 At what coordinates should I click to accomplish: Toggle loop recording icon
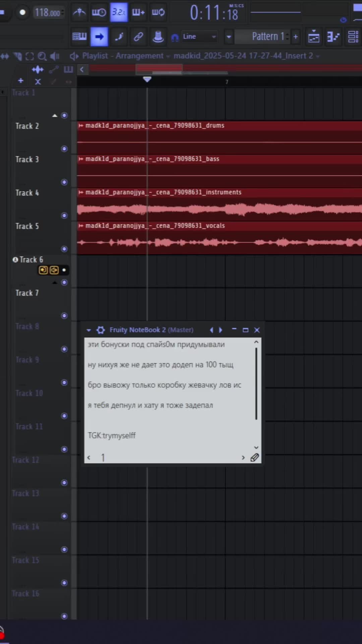pos(158,12)
